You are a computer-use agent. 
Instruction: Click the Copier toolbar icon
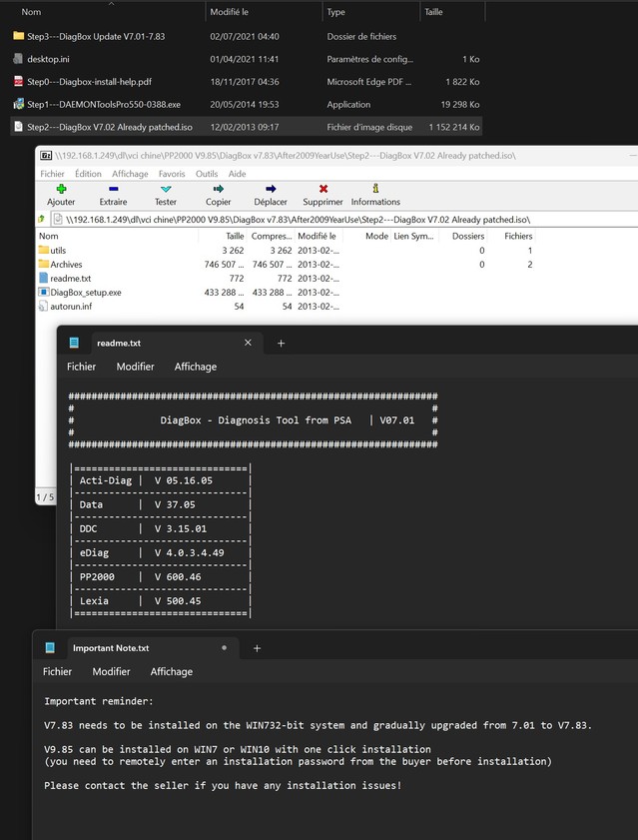[x=218, y=188]
